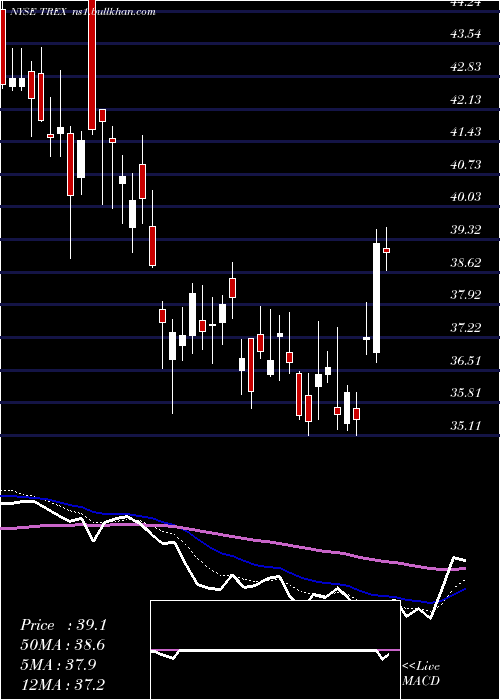Click the last small red candle near 39.1
This screenshot has height=700, width=500.
point(386,250)
